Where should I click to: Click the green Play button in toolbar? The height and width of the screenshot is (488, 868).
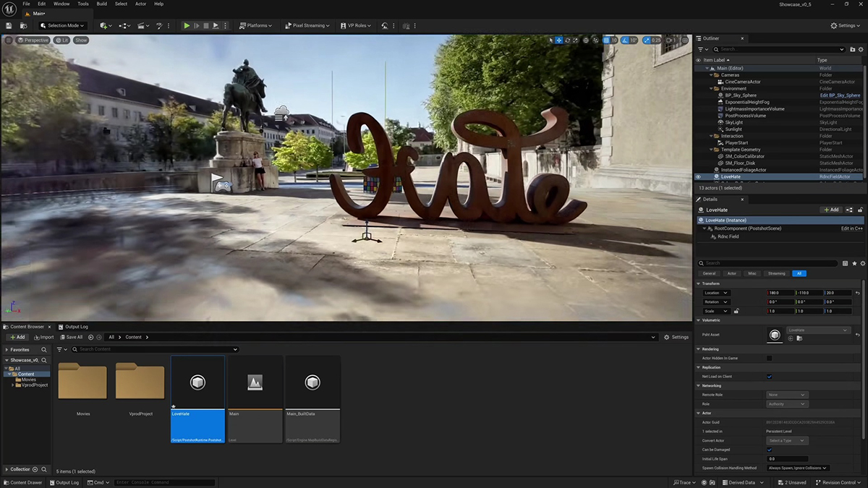(x=187, y=25)
